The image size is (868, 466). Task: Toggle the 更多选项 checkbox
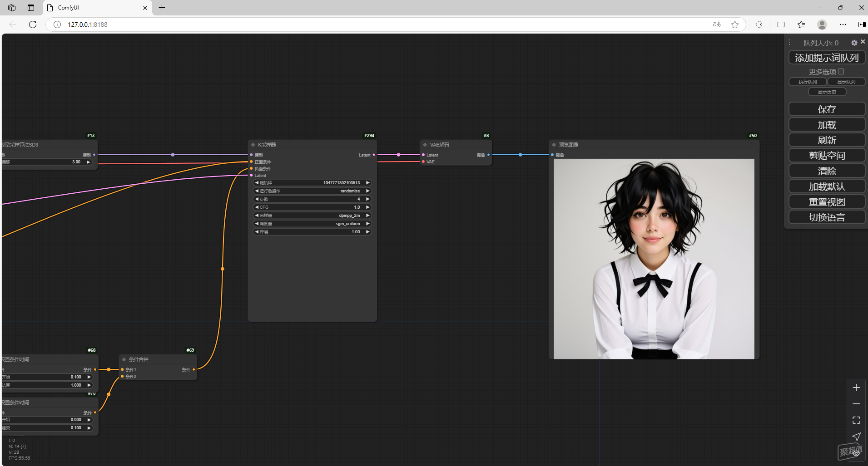click(x=841, y=72)
